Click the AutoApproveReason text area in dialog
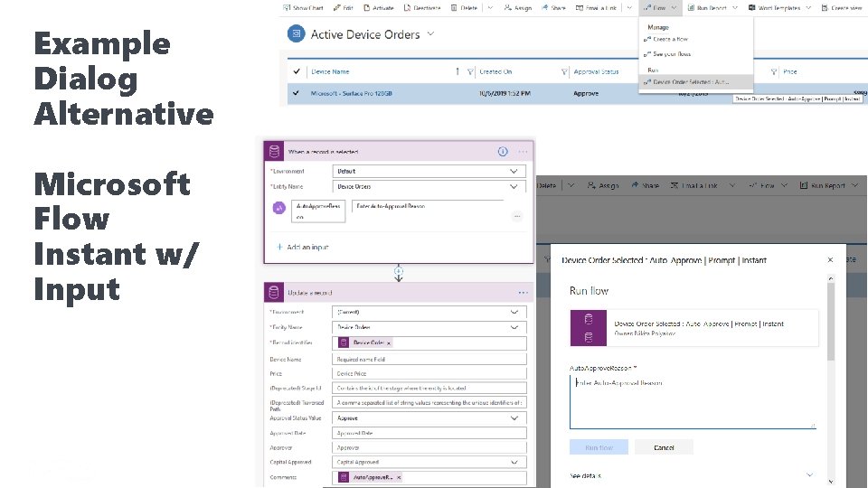This screenshot has width=868, height=488. 693,401
